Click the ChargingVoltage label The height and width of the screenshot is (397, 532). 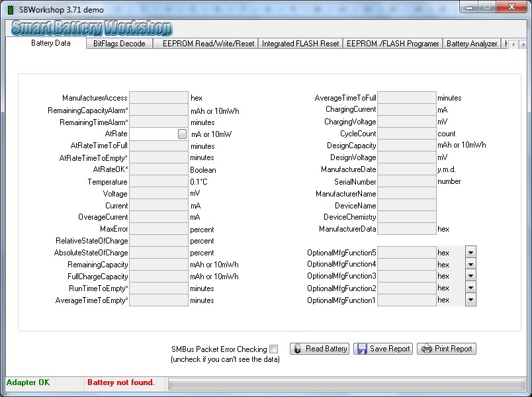[x=350, y=122]
